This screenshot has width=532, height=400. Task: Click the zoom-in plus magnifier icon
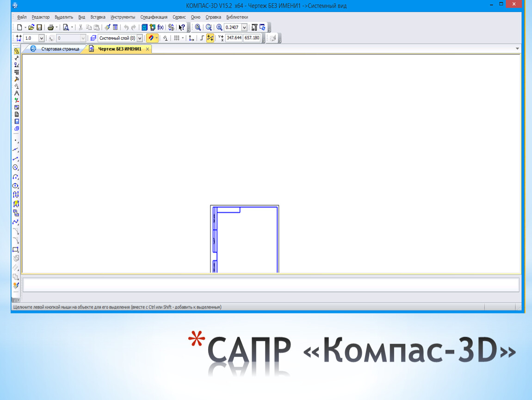coord(220,27)
